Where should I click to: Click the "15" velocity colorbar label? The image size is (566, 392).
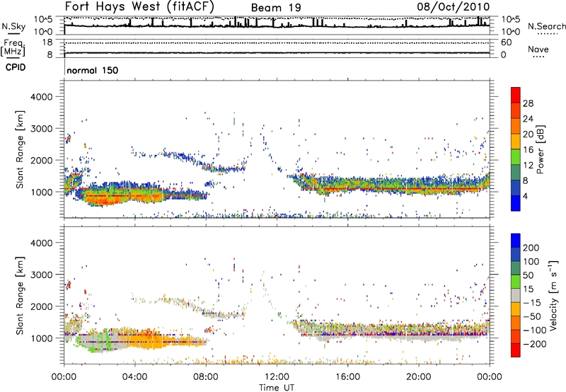point(528,289)
